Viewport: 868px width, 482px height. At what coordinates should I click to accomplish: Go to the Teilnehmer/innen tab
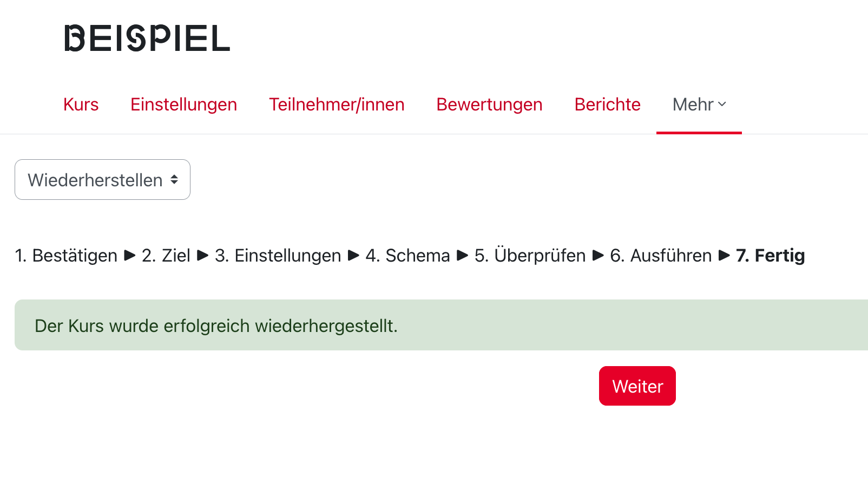pos(337,105)
